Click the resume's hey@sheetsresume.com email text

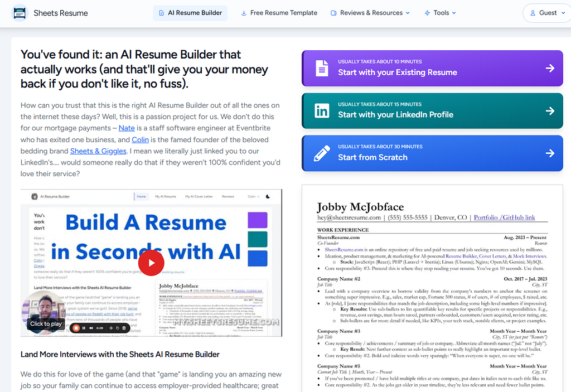349,217
